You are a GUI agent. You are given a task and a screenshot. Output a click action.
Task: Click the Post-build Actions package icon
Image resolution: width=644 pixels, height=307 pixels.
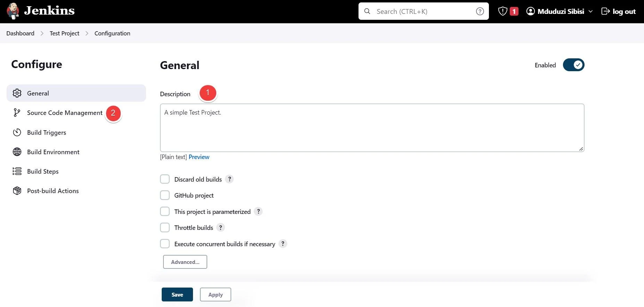[x=17, y=191]
